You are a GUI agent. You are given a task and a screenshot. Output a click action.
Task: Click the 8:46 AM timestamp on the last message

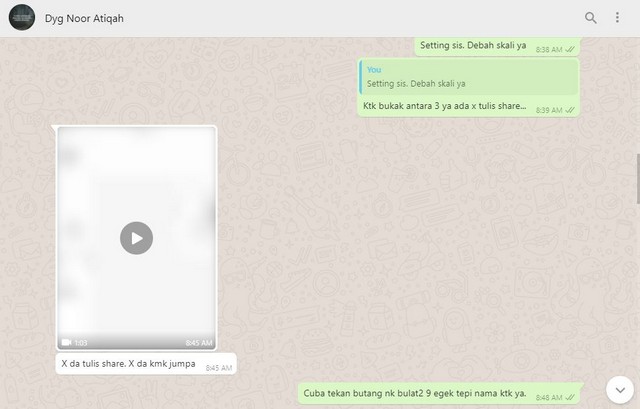(550, 397)
